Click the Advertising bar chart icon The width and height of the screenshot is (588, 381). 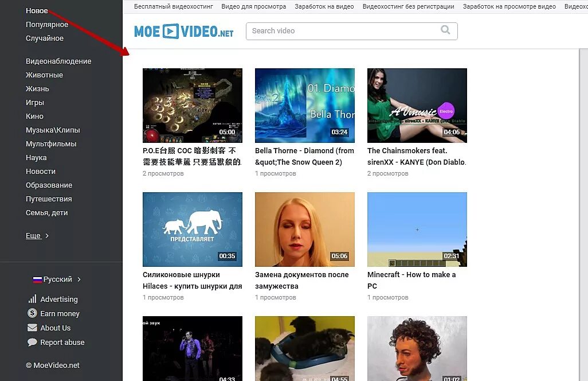pos(32,299)
